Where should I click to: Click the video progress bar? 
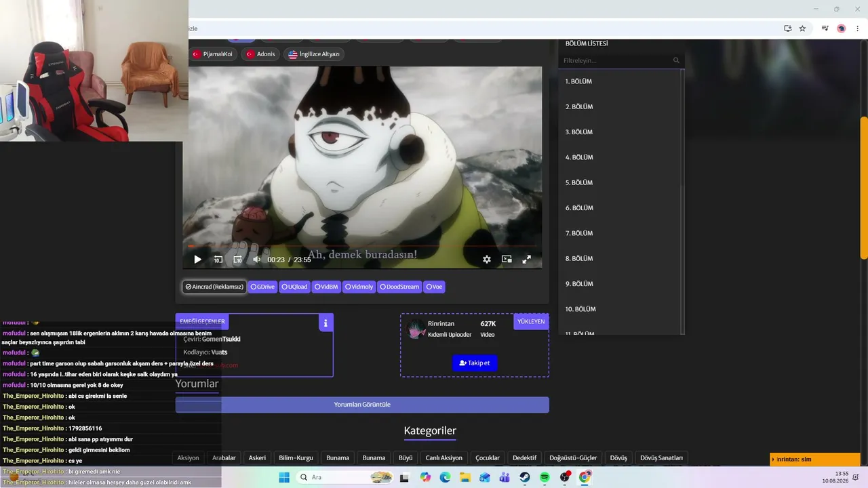coord(362,246)
